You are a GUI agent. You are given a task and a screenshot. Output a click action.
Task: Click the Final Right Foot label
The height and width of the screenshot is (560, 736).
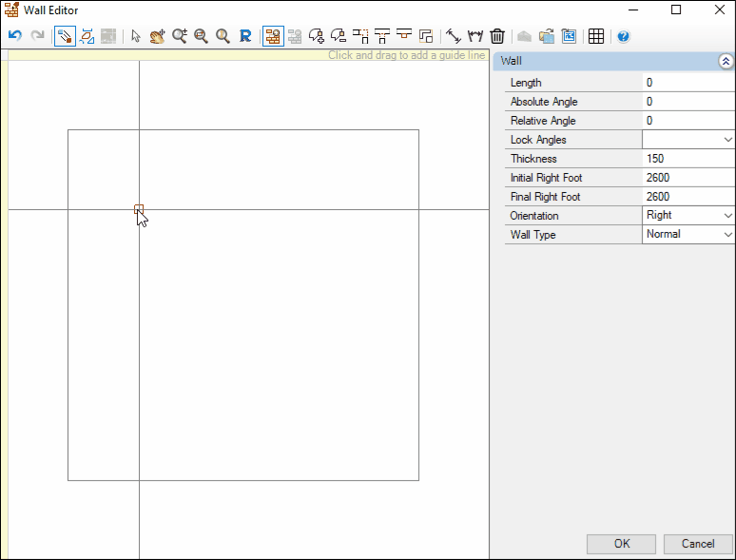(x=545, y=197)
